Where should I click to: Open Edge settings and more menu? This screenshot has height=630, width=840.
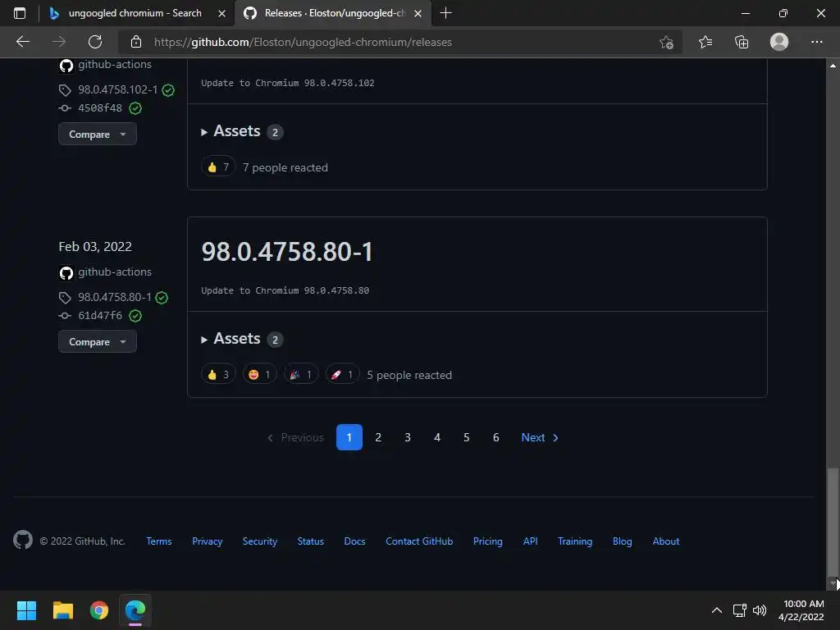click(816, 42)
